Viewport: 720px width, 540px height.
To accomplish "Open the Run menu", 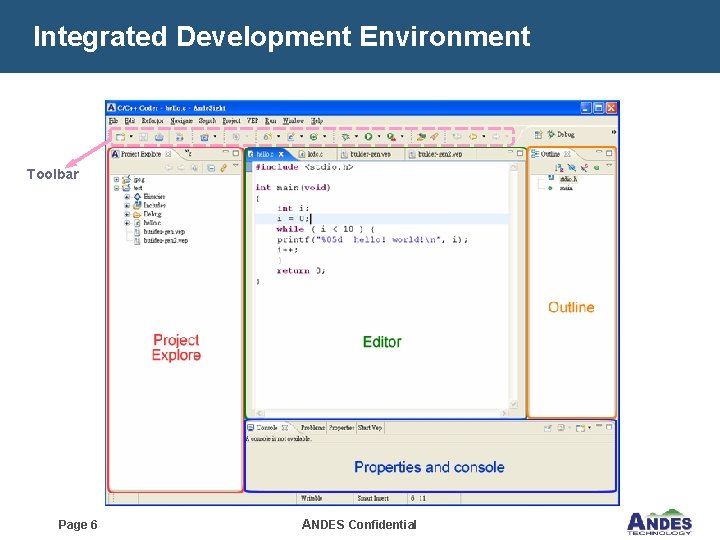I will 270,121.
